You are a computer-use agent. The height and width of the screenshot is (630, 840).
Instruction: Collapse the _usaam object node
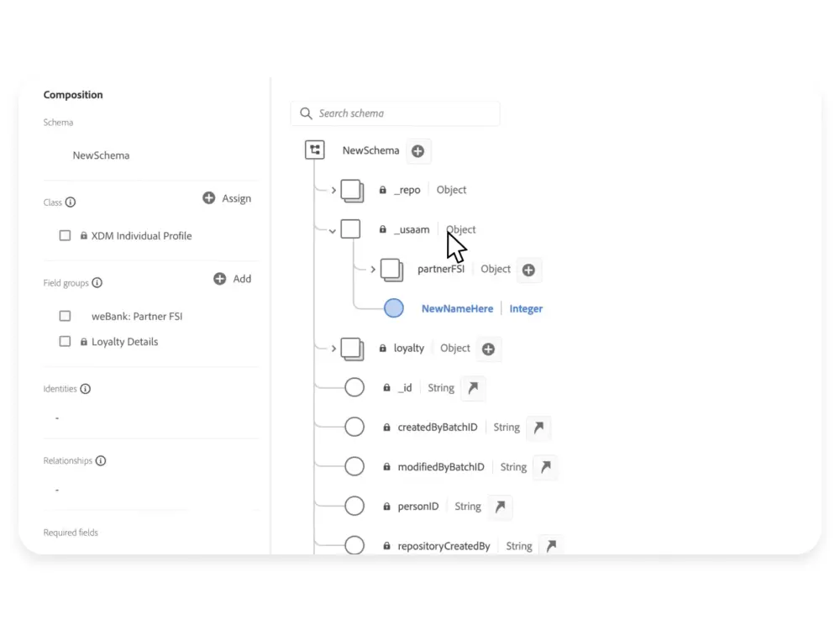[333, 230]
